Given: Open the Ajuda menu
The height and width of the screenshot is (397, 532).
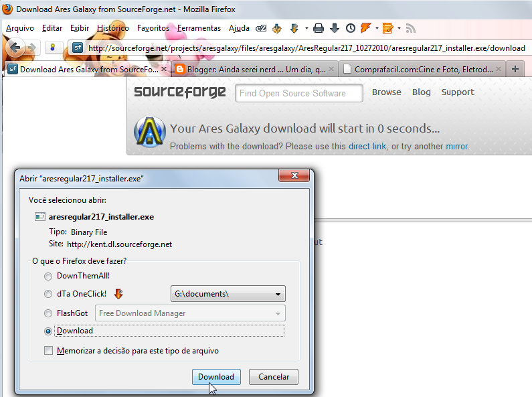Looking at the screenshot, I should tap(239, 28).
